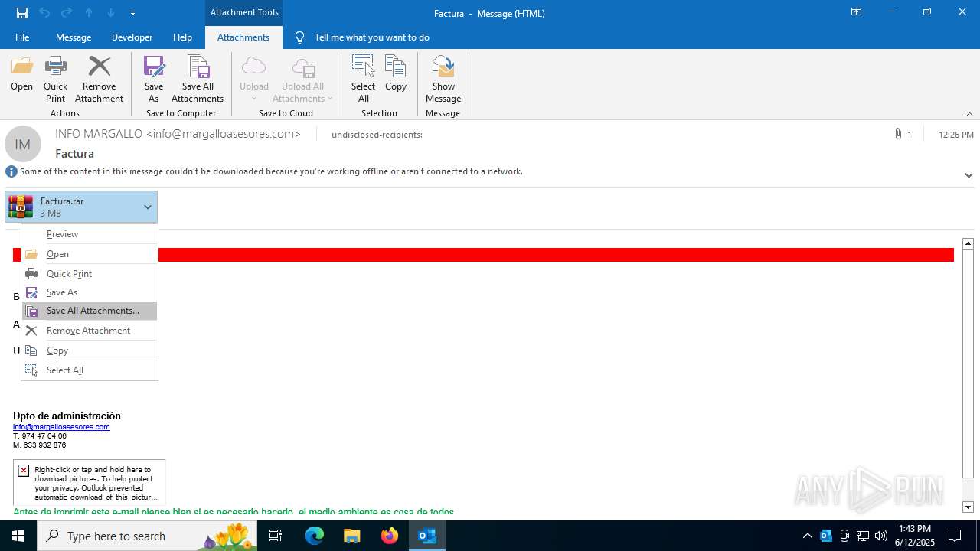Click Quick Print in the ribbon

[x=55, y=79]
